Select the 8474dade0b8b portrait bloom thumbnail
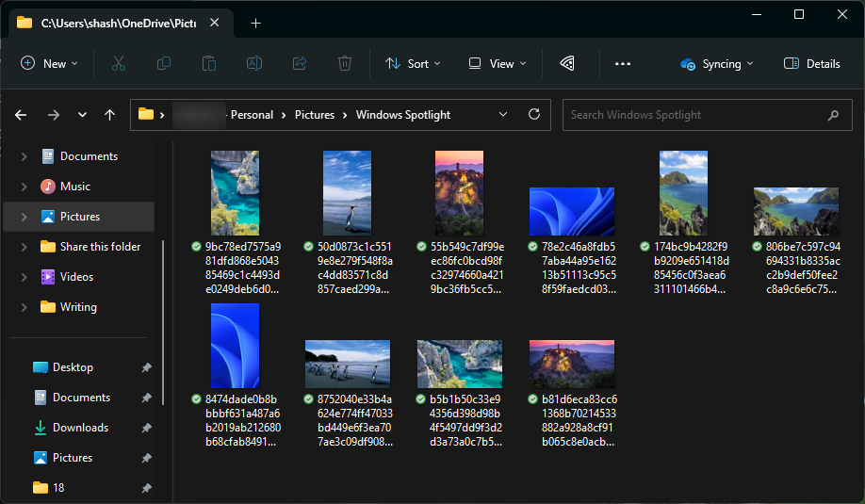Viewport: 865px width, 504px height. pos(235,346)
